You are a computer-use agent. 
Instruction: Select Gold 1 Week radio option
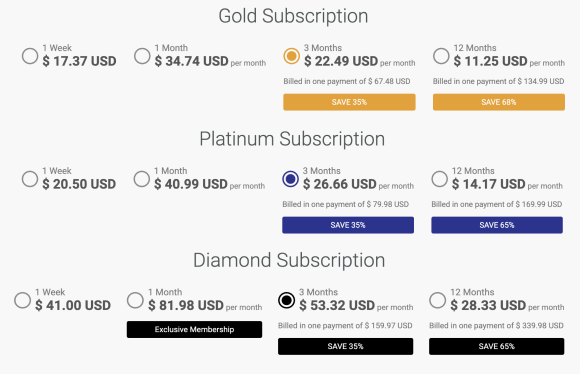[x=30, y=56]
